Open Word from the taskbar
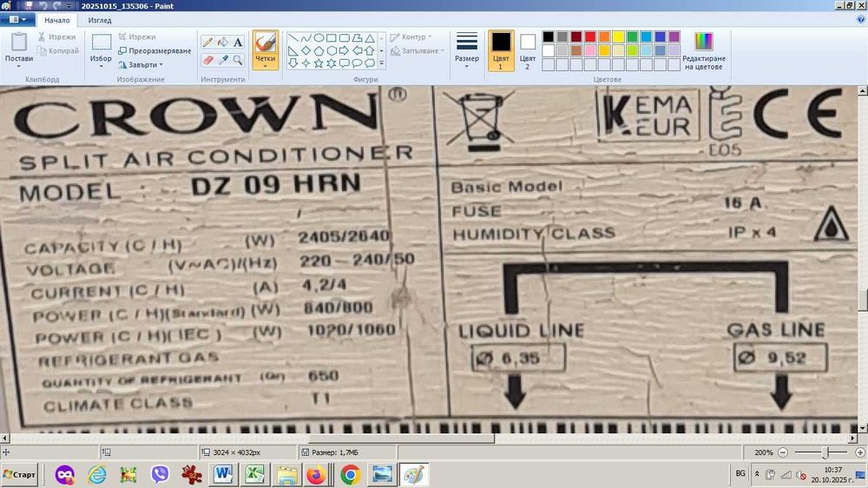The image size is (868, 488). (223, 475)
